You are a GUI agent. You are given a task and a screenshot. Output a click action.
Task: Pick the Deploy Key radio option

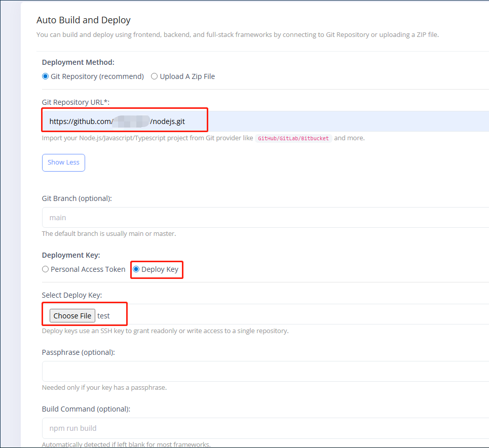(136, 269)
